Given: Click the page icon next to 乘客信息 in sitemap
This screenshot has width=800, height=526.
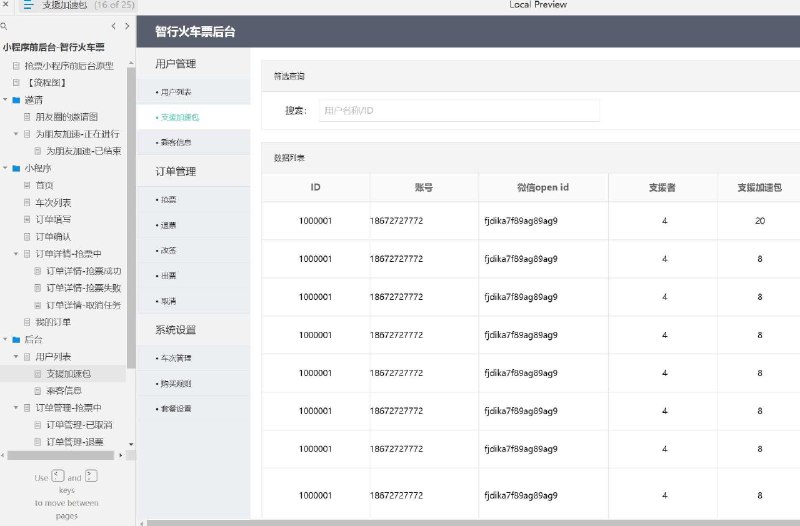Looking at the screenshot, I should click(38, 391).
